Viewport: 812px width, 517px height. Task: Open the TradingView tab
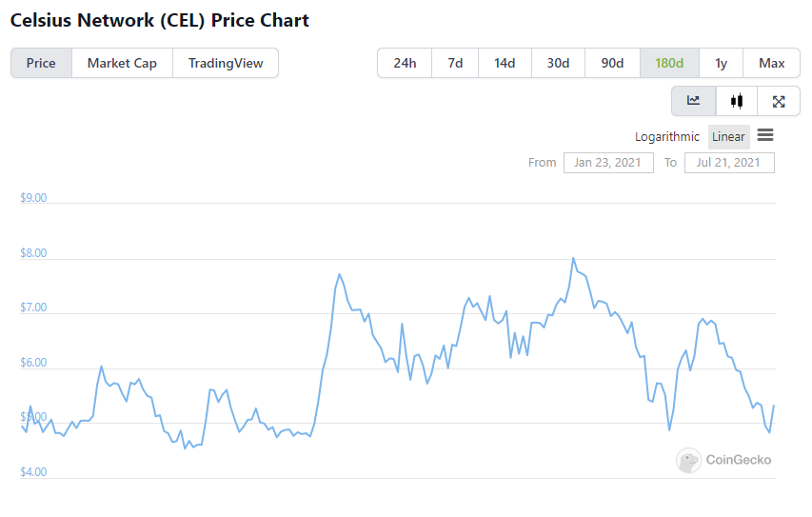226,63
